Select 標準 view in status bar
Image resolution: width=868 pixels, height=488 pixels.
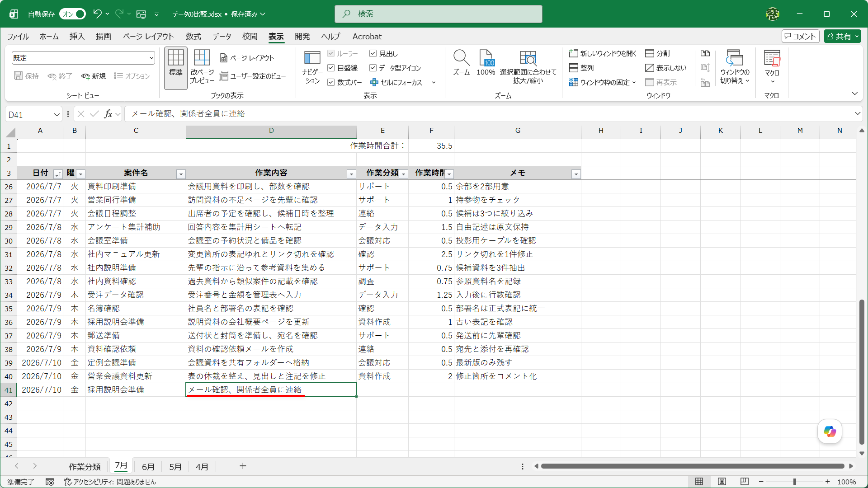pos(699,482)
